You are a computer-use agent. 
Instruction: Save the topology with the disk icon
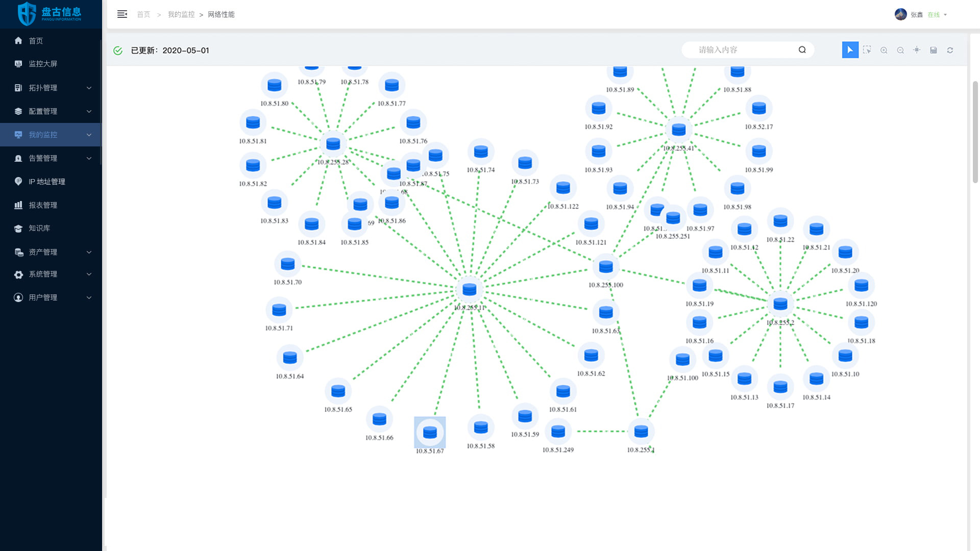pos(934,50)
